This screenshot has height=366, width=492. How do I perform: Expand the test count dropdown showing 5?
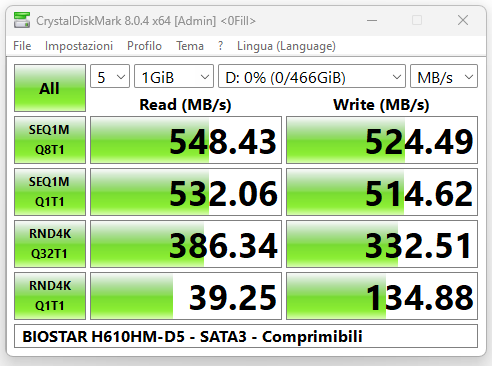(x=110, y=76)
